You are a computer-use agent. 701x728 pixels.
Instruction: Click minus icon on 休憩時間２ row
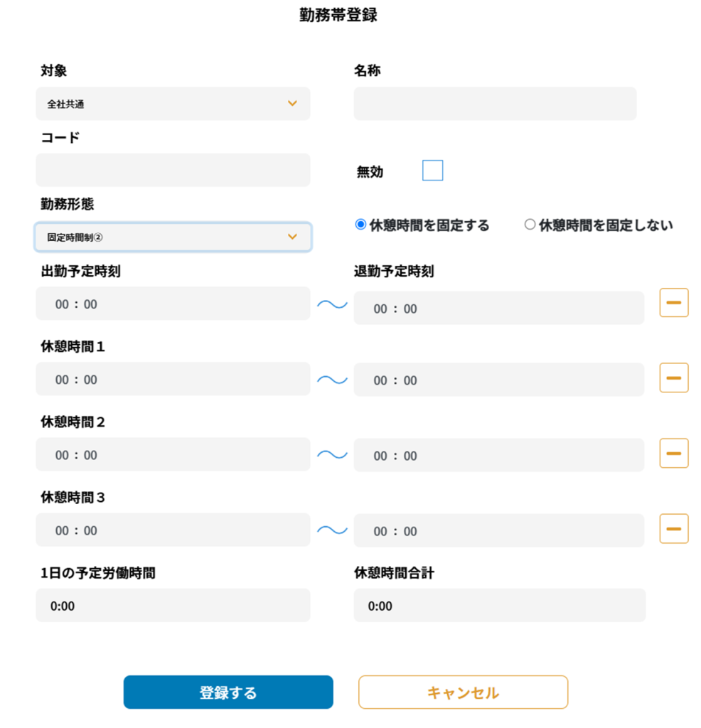pyautogui.click(x=673, y=453)
